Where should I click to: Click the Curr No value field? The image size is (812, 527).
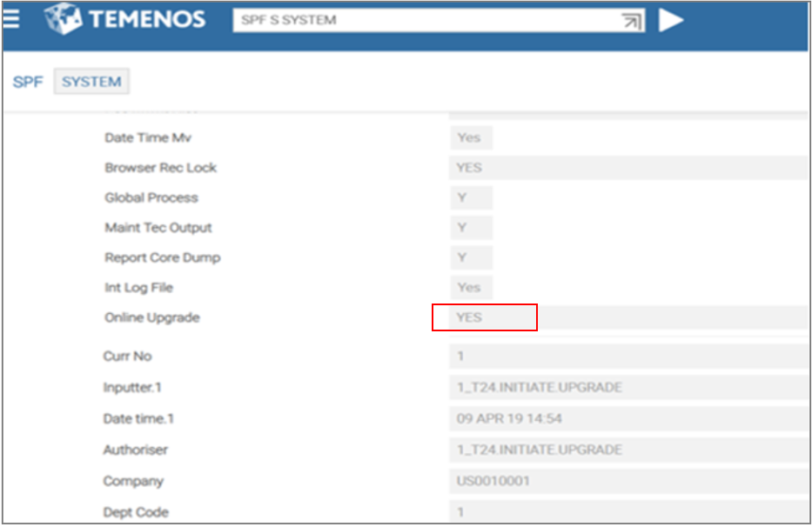(627, 357)
